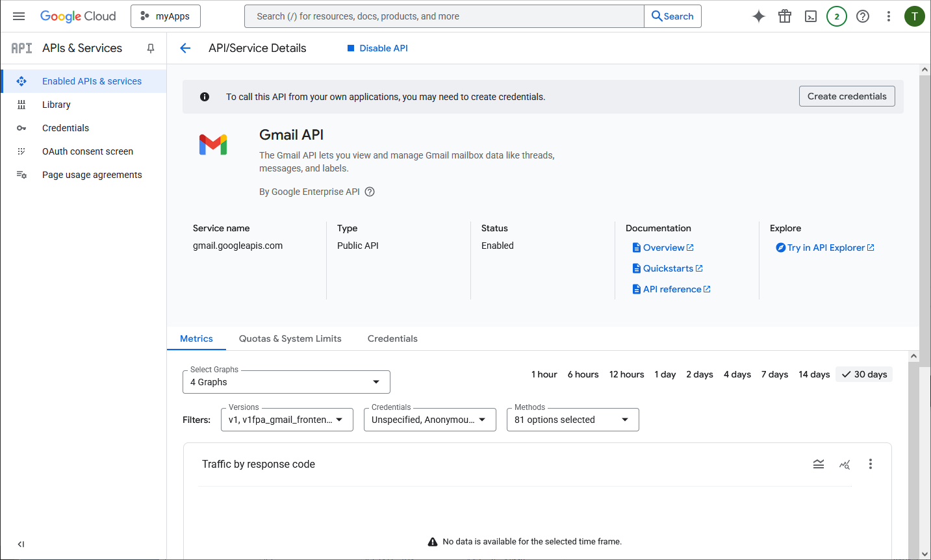Open the Credentials tab
931x560 pixels.
click(392, 338)
